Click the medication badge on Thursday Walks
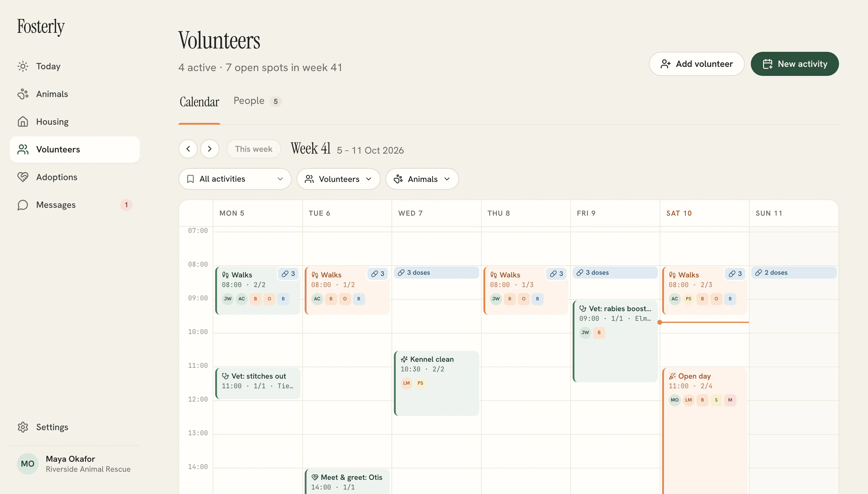 (556, 274)
